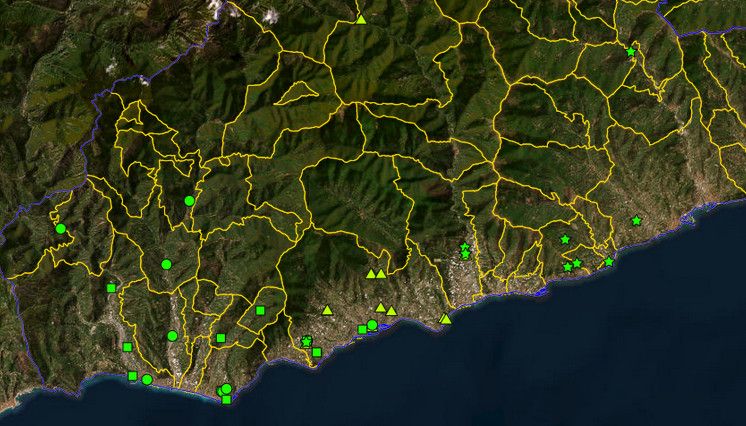The image size is (746, 426).
Task: Select green circle on the southwest coast beside square
Action: pos(147,379)
